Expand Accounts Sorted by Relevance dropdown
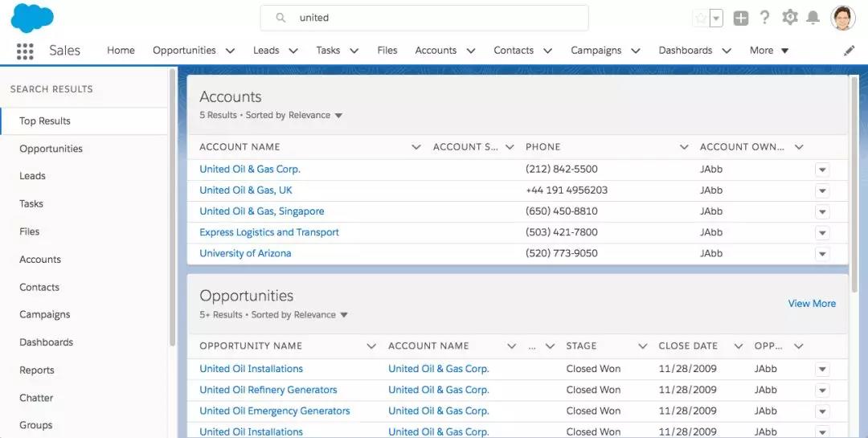This screenshot has width=868, height=438. click(338, 116)
